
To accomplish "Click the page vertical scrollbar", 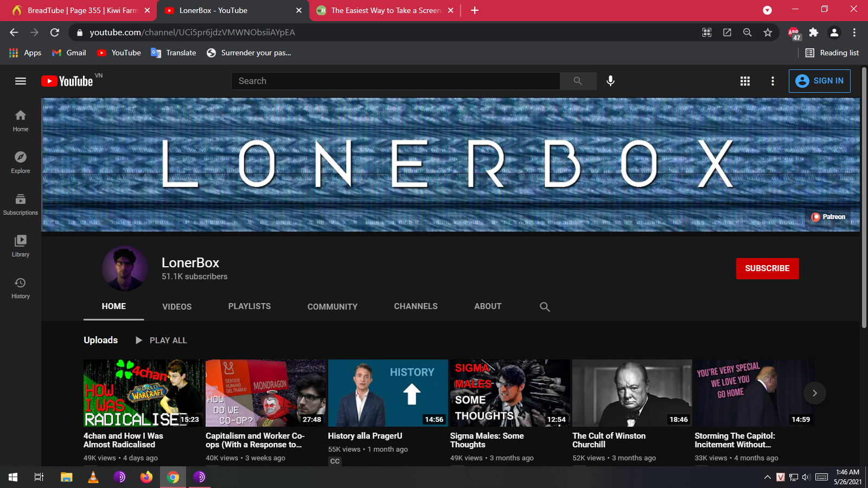I will tap(864, 198).
